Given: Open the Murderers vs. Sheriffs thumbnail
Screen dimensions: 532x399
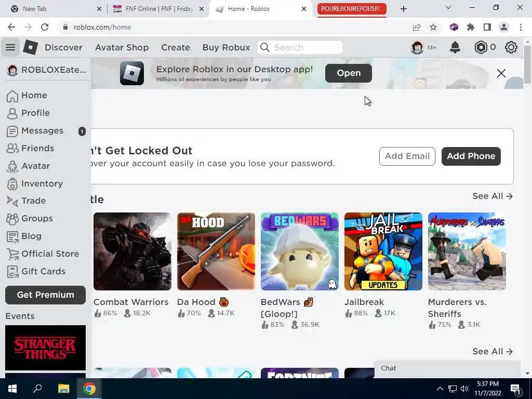Looking at the screenshot, I should pyautogui.click(x=467, y=251).
